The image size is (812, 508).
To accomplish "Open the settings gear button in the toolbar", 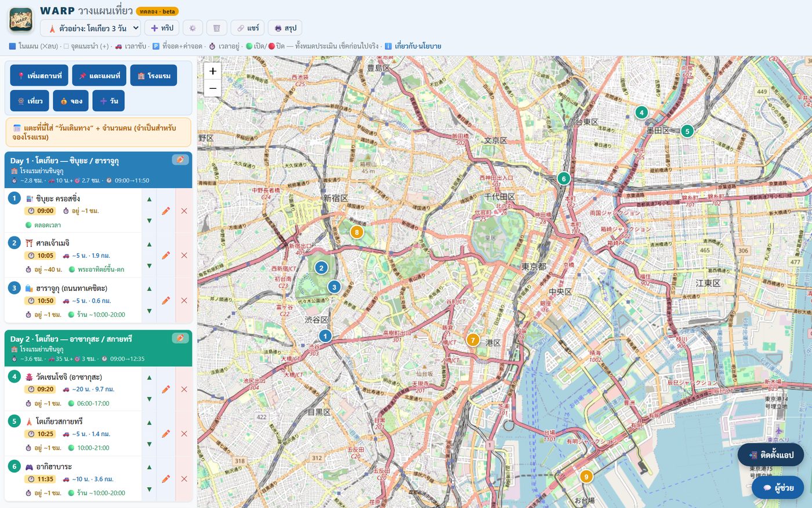I will point(193,28).
